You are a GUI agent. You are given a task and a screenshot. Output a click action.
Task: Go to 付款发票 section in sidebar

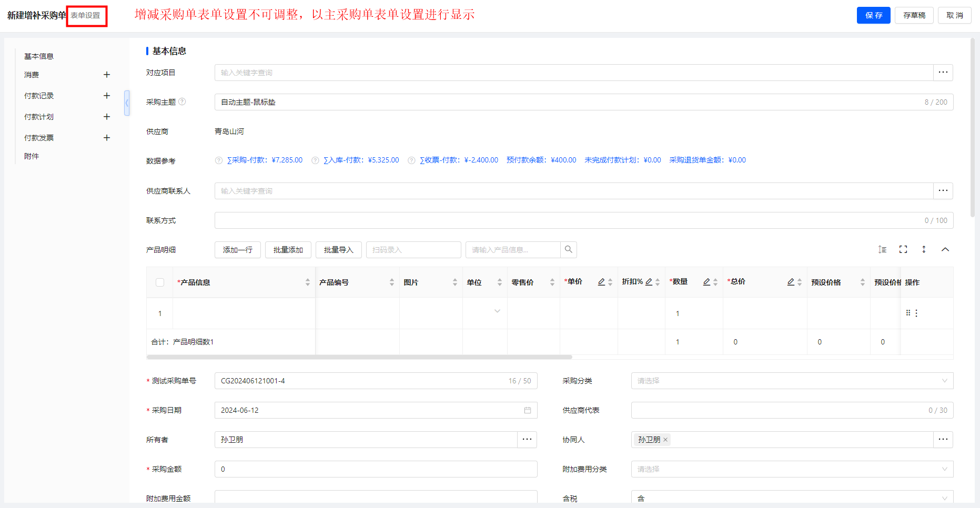click(39, 138)
